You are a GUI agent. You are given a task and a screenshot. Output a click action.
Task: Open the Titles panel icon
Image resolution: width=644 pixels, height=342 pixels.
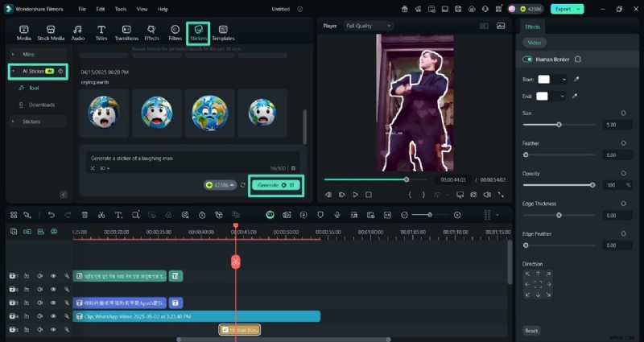[x=101, y=32]
